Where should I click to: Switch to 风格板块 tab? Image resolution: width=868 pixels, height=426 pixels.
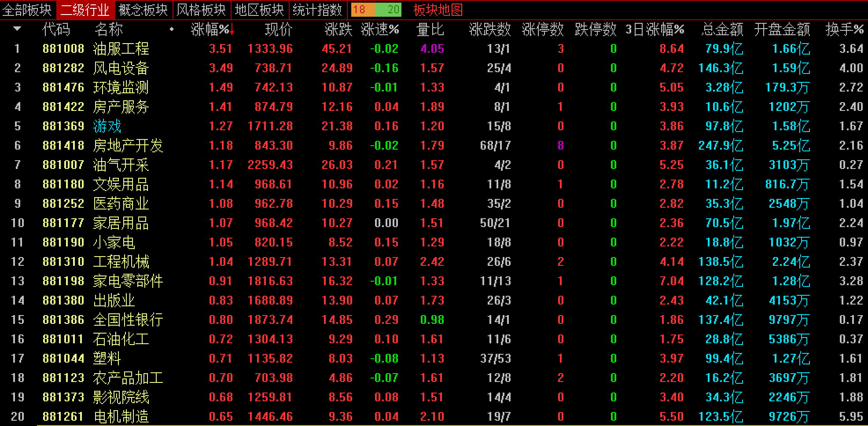201,10
